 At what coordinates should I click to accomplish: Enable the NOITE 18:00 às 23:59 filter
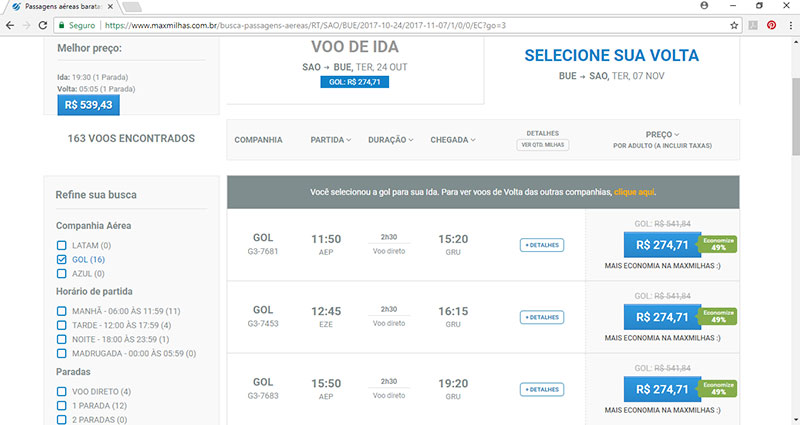click(62, 340)
